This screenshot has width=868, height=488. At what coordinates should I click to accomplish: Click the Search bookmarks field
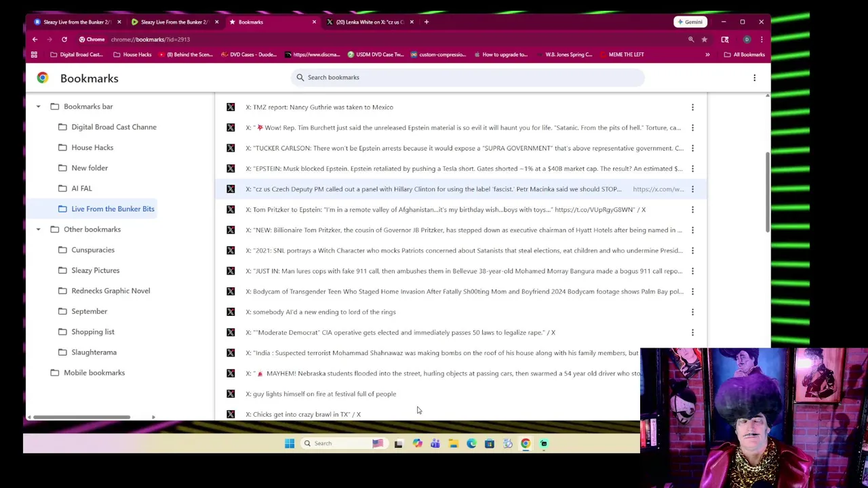coord(468,77)
